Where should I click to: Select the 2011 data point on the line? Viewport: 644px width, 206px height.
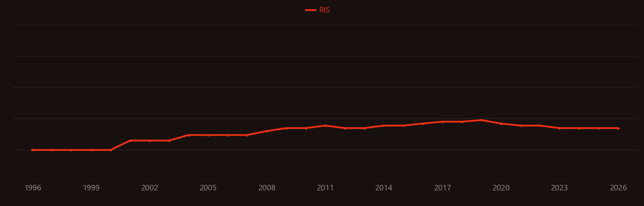325,126
